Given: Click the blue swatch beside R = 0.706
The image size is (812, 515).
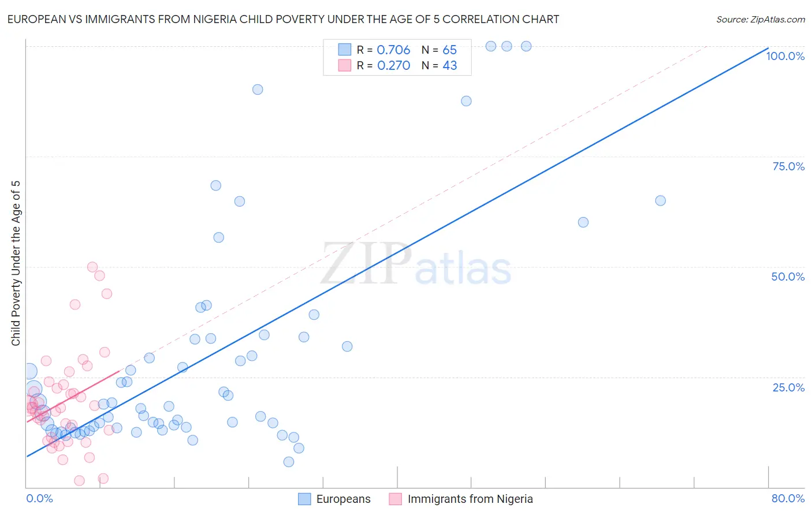Looking at the screenshot, I should pyautogui.click(x=345, y=50).
